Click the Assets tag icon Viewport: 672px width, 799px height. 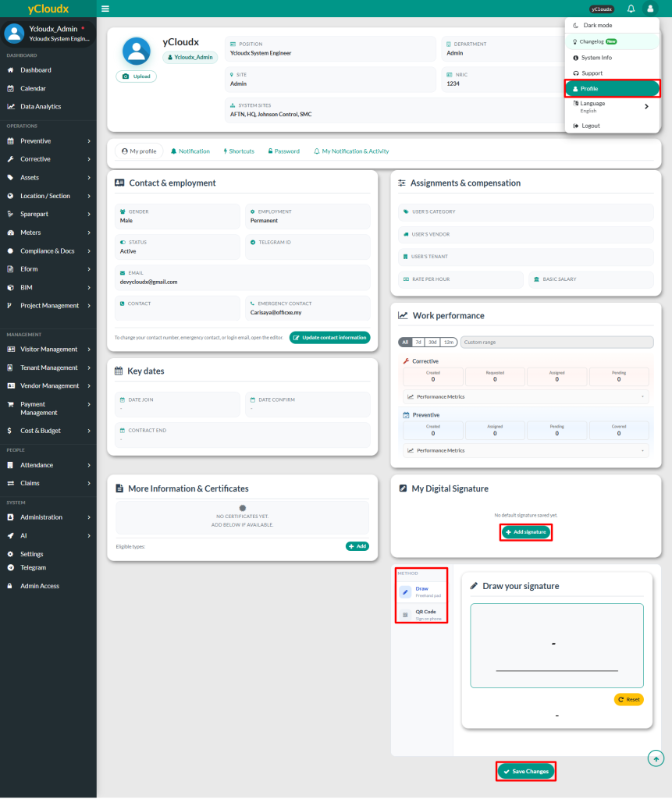(11, 177)
